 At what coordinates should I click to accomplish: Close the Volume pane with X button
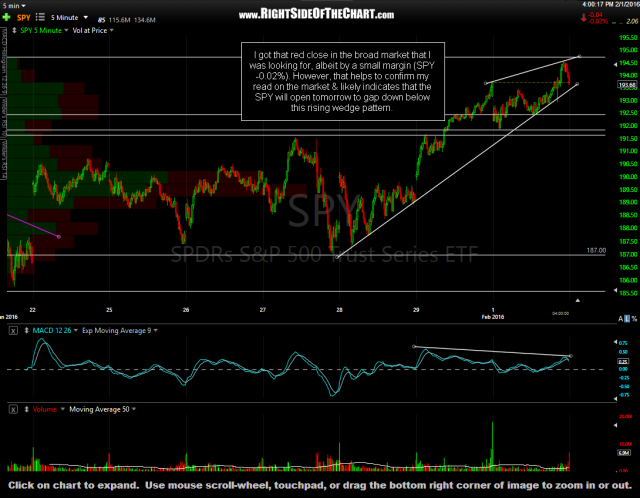[x=13, y=409]
